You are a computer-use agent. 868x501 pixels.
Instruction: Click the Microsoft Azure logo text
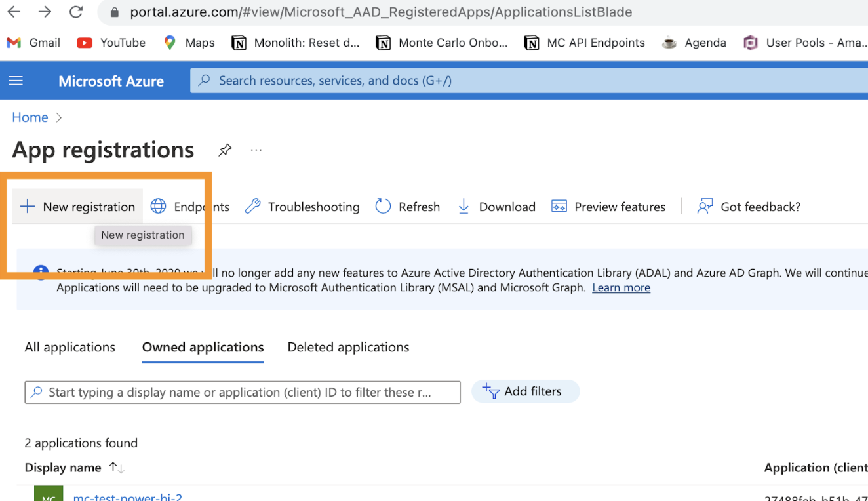[111, 81]
